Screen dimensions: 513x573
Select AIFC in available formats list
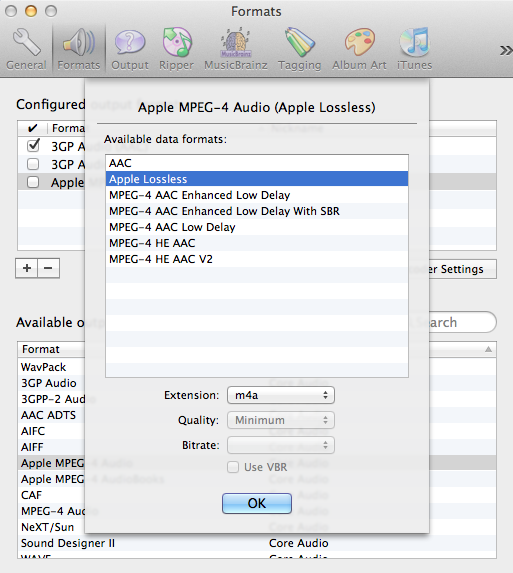[x=51, y=431]
